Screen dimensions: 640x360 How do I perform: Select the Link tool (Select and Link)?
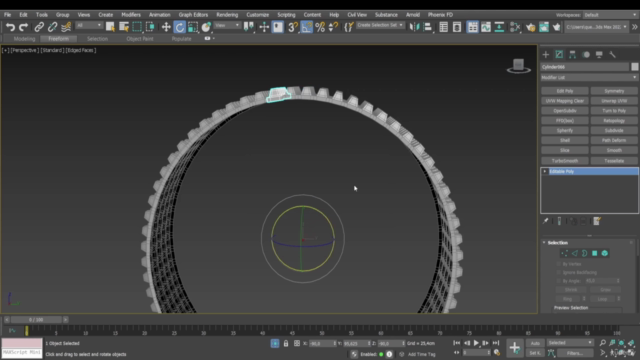coord(39,27)
